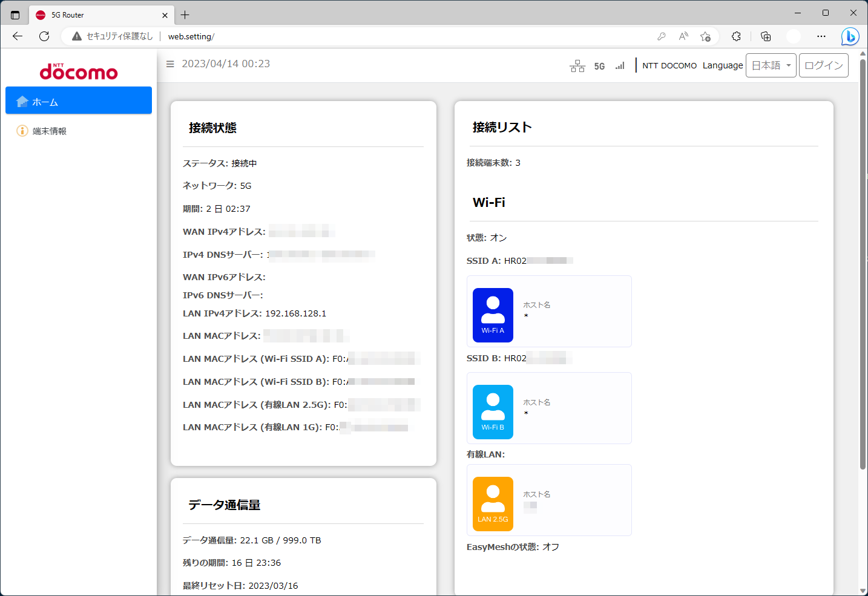
Task: Click the LAN IPv4 address 192.168.128.1
Action: coord(295,313)
